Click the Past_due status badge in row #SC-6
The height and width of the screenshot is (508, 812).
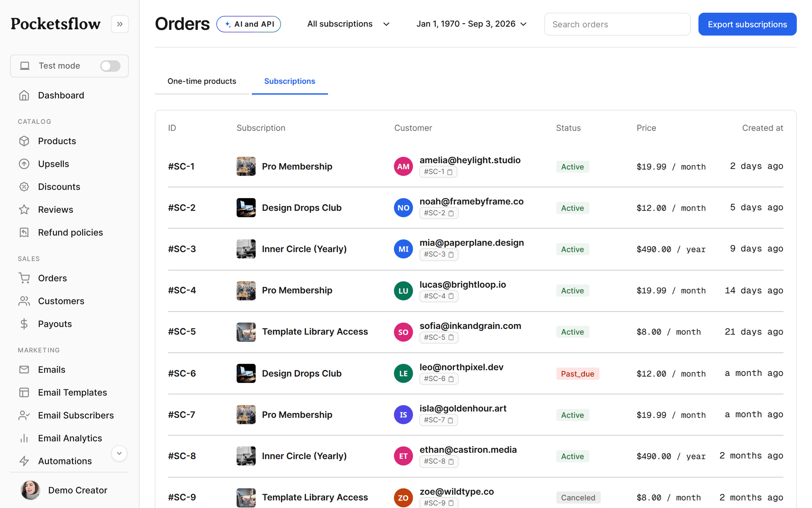[577, 373]
